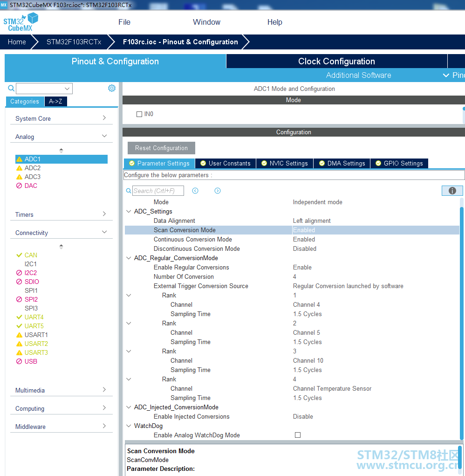Expand the Timers category
The image size is (465, 476).
[104, 214]
